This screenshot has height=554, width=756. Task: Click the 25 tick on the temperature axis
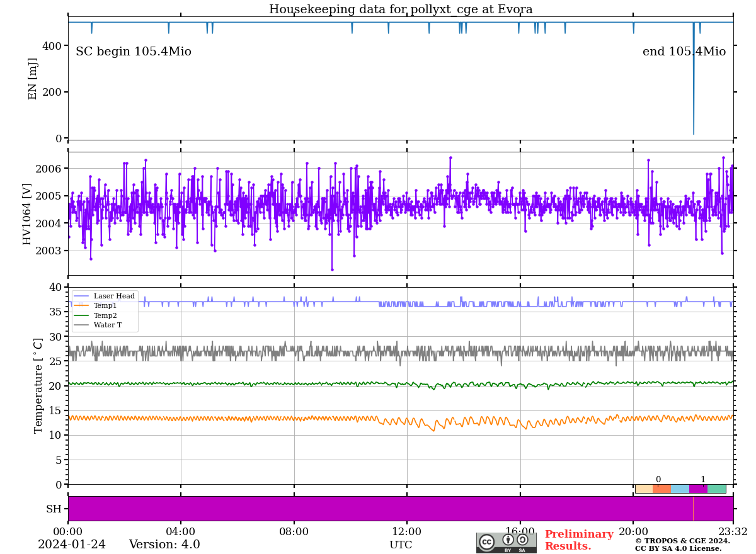[x=55, y=361]
